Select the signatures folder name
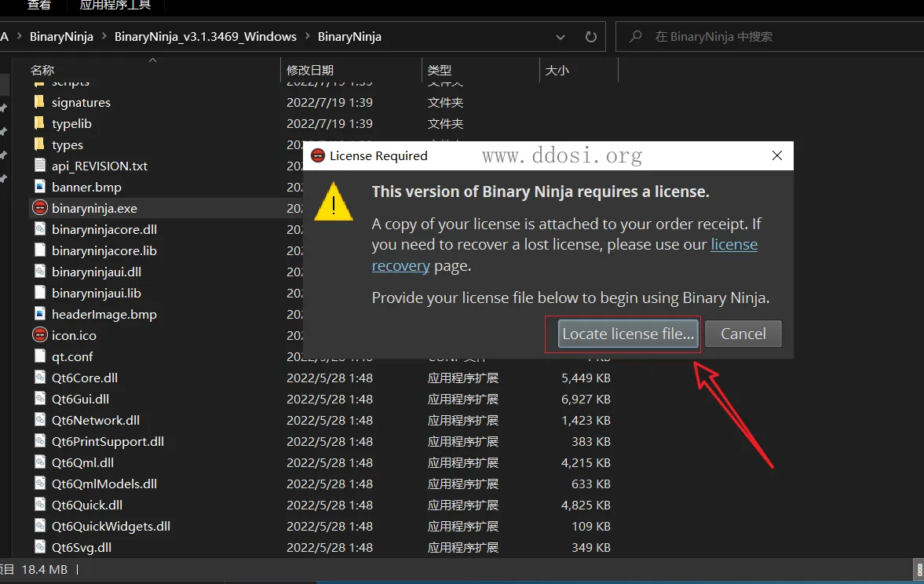Viewport: 924px width, 584px height. (x=81, y=102)
